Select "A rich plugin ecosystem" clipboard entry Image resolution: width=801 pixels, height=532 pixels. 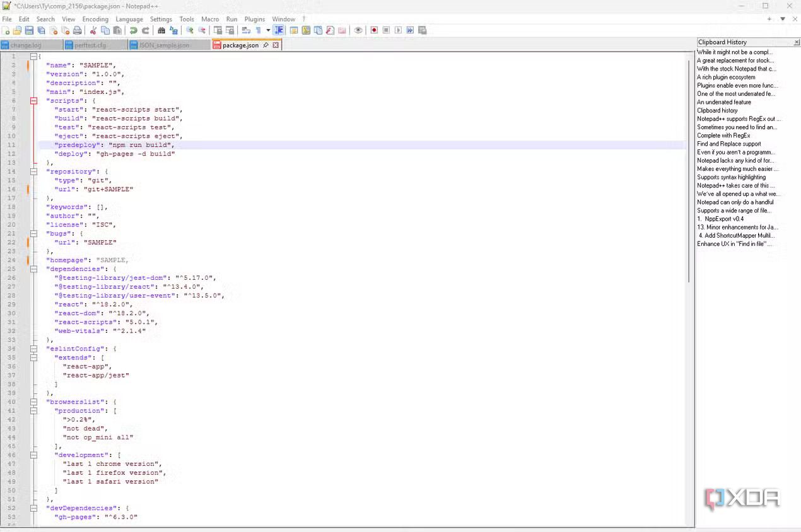(x=726, y=77)
